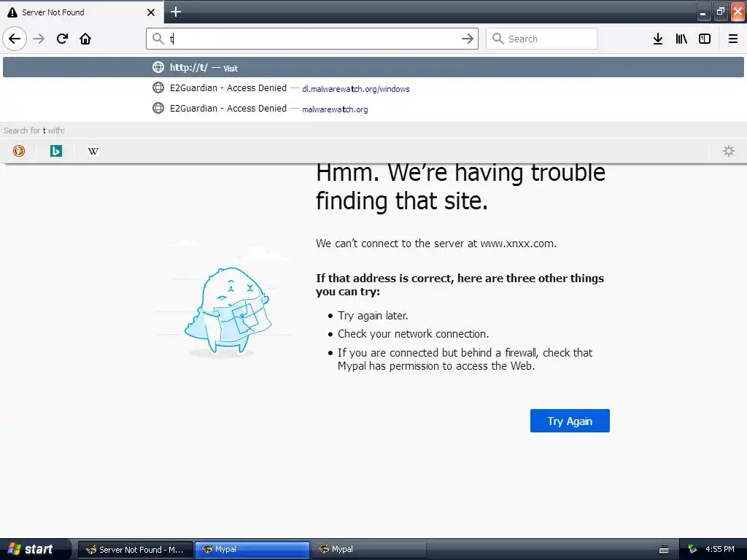The width and height of the screenshot is (747, 560).
Task: Visit the http://t/ suggestion
Action: click(373, 67)
